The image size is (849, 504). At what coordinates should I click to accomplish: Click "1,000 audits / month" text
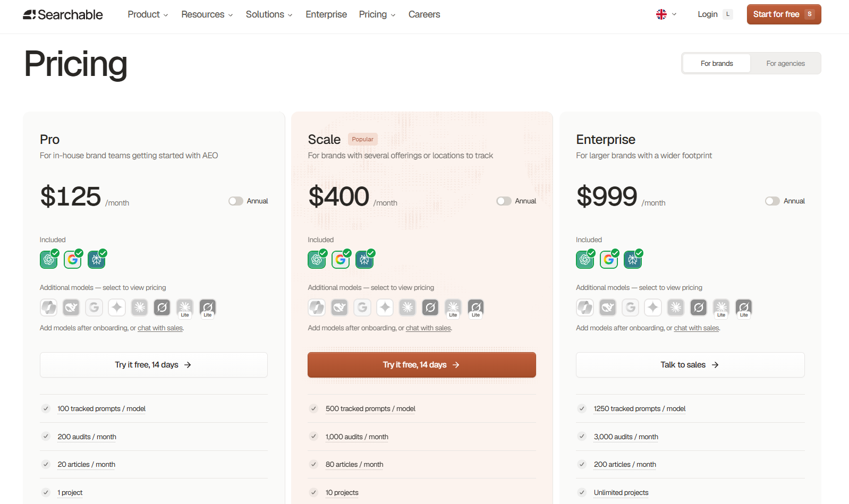(357, 437)
